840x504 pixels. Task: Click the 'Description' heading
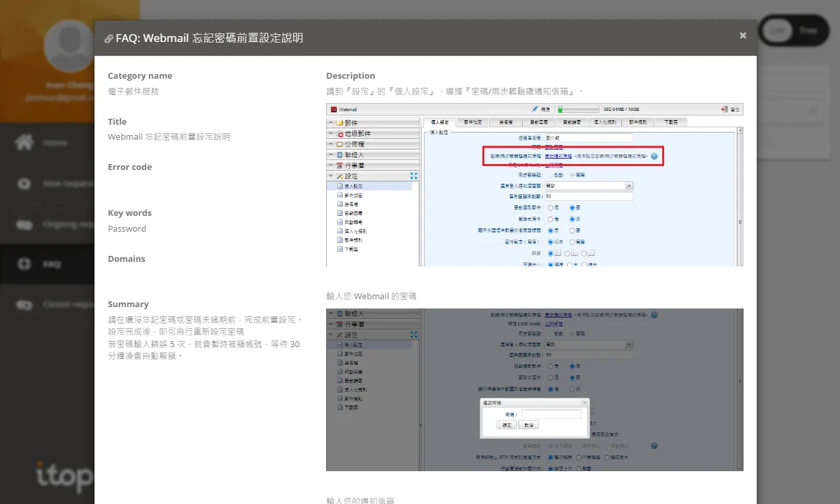[x=350, y=75]
